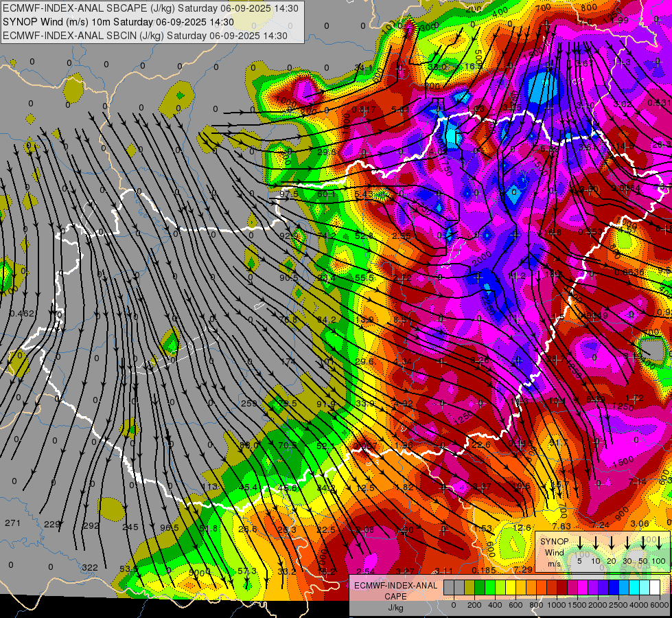
Task: Click the m/s unit label in the wind legend
Action: [x=554, y=564]
